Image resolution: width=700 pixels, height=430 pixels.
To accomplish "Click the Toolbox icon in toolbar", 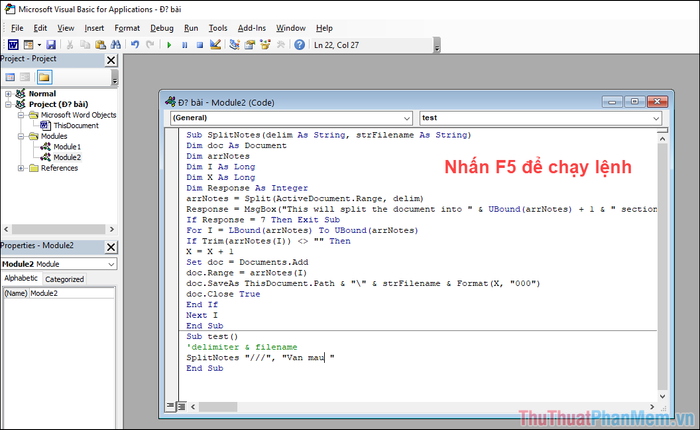I will pyautogui.click(x=281, y=45).
